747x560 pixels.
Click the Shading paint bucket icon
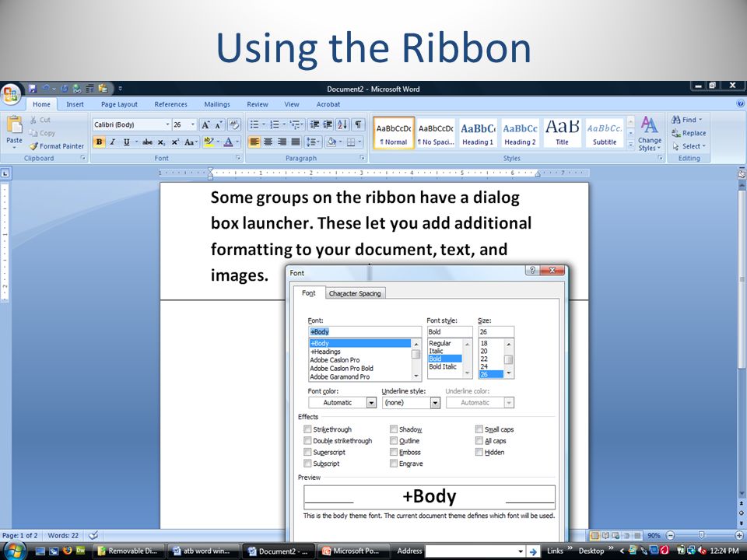pyautogui.click(x=332, y=142)
